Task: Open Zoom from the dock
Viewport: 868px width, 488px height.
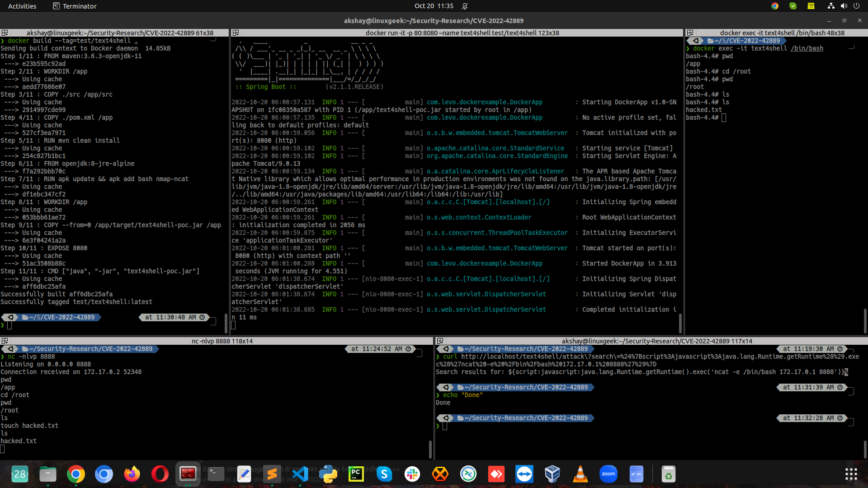Action: pos(609,474)
